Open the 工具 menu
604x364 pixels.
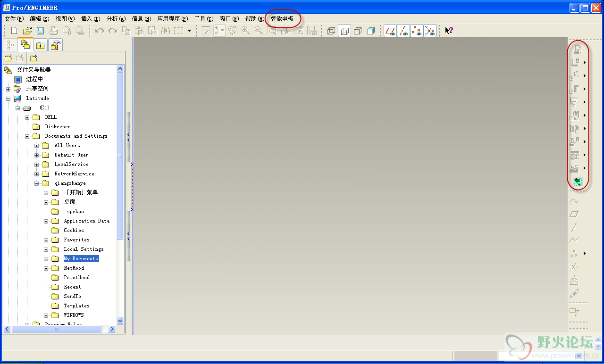coord(203,19)
